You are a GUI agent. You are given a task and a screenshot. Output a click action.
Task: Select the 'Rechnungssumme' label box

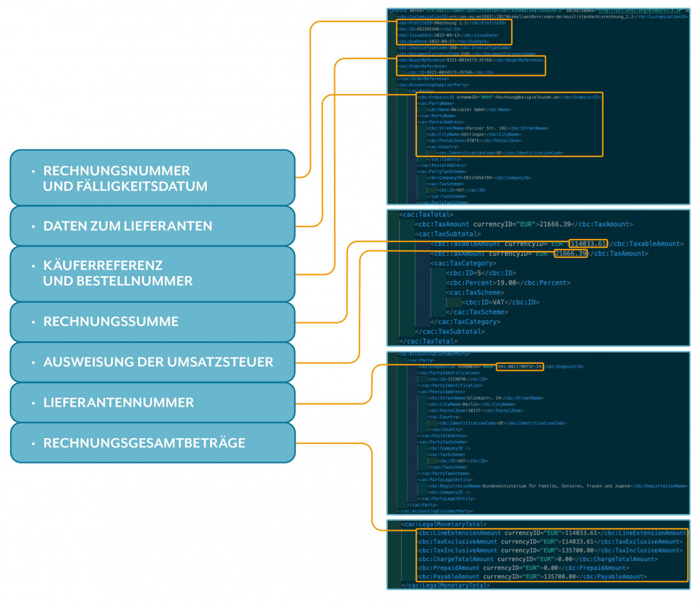(x=153, y=322)
